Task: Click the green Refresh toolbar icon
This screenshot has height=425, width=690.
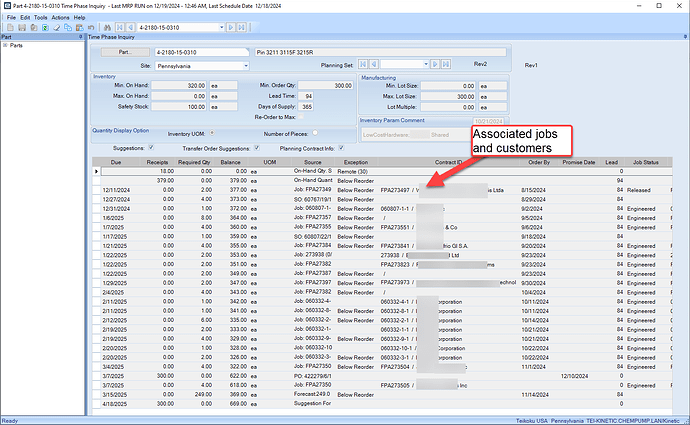Action: pos(45,27)
